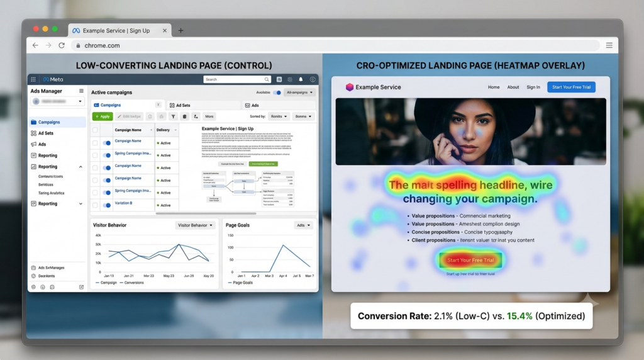
Task: Click the More button in the campaigns toolbar
Action: point(209,116)
